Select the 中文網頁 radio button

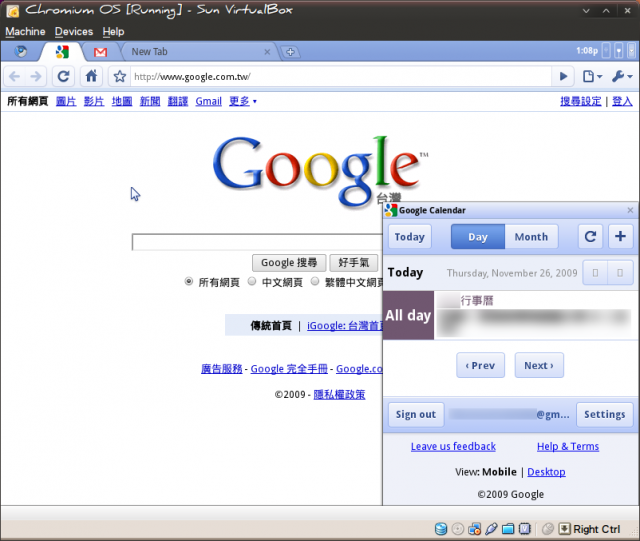click(252, 281)
